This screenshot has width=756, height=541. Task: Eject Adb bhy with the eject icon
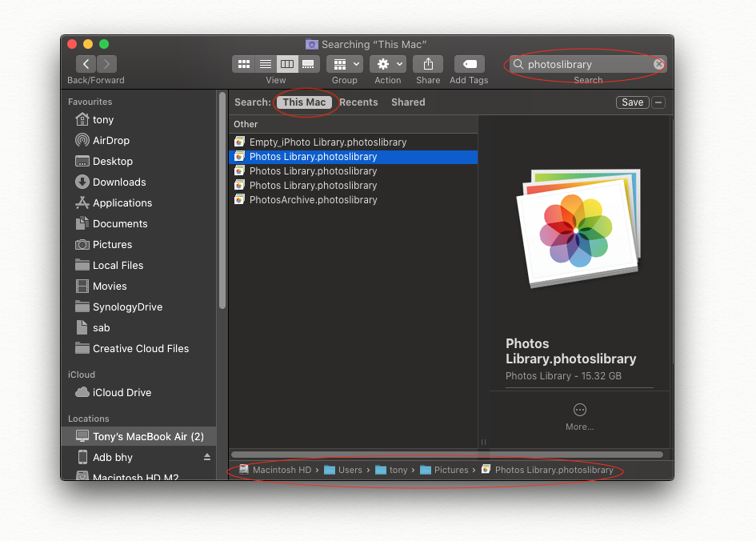pos(207,457)
